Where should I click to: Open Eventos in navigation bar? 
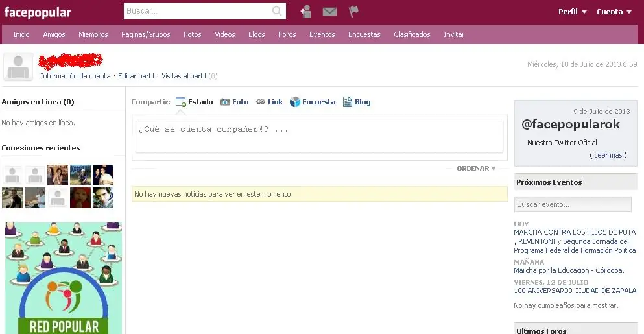pos(322,34)
